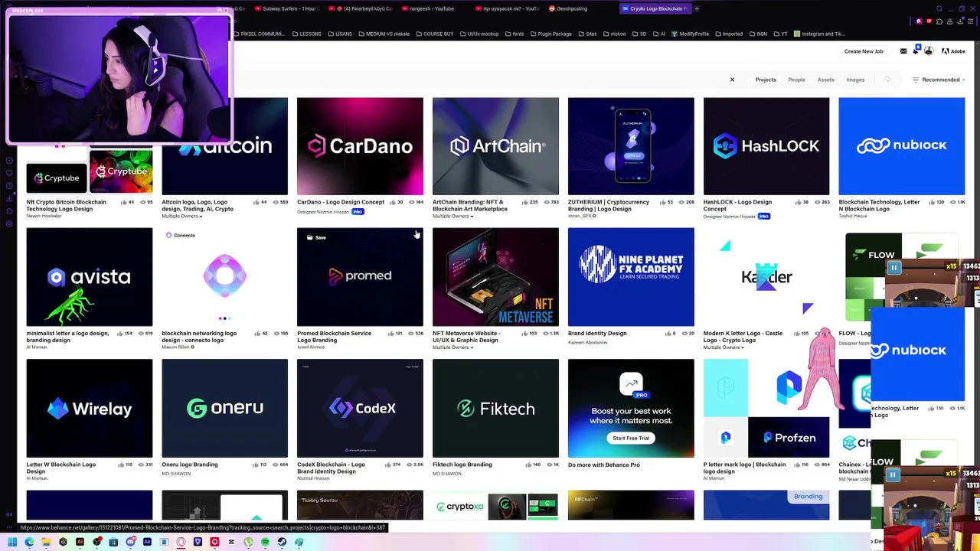Open uTorrent from taskbar
The height and width of the screenshot is (551, 980).
tap(248, 542)
